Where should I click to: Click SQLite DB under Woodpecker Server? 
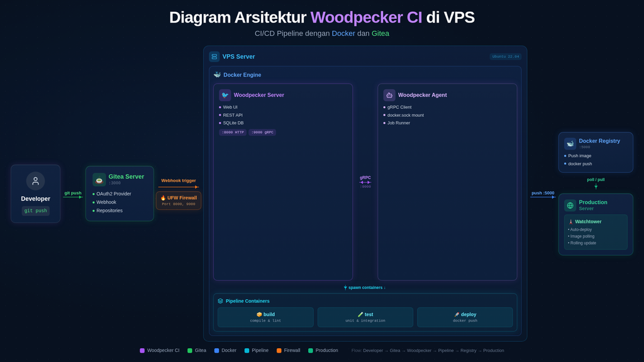tap(233, 123)
